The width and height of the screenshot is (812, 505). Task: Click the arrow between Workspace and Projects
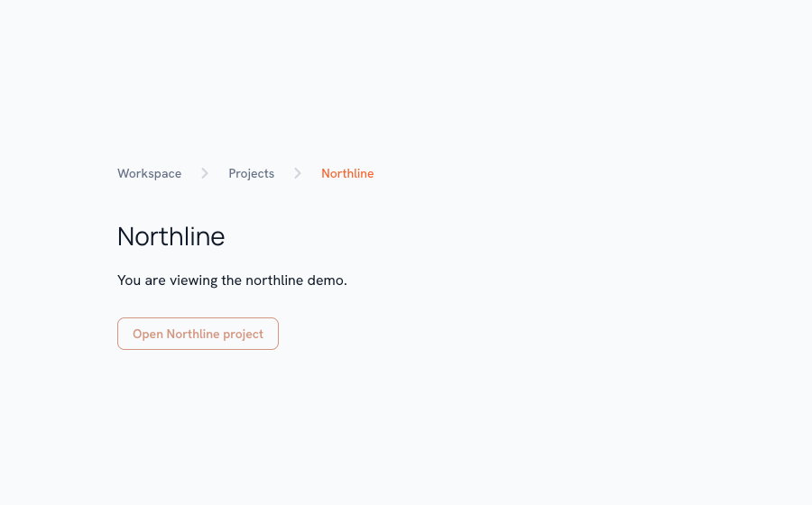coord(205,173)
